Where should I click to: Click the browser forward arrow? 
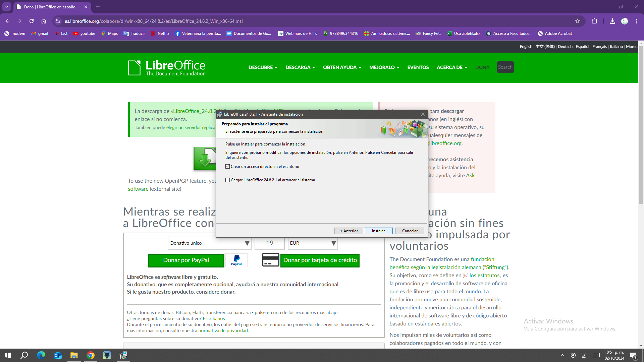(x=19, y=21)
